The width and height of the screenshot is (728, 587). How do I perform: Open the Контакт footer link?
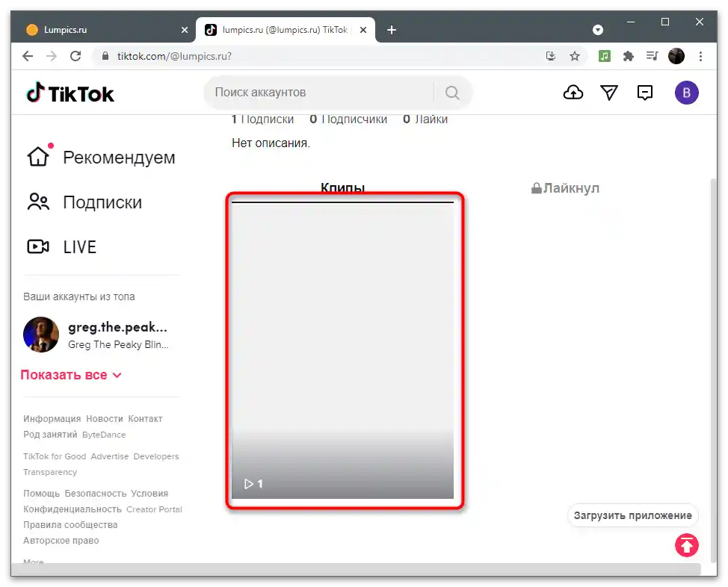click(x=145, y=418)
